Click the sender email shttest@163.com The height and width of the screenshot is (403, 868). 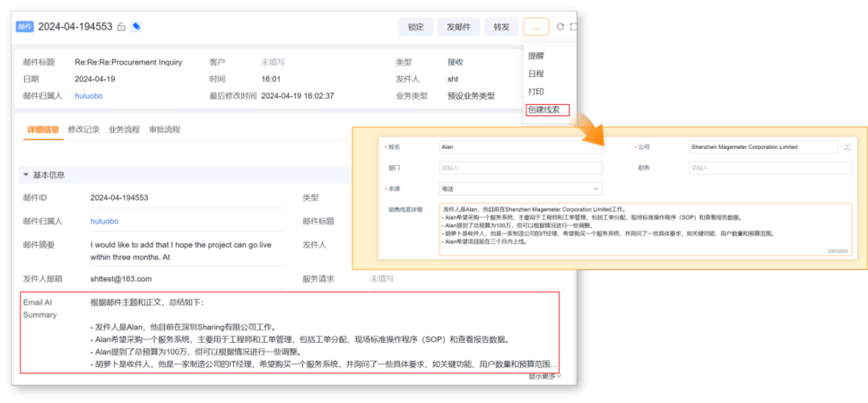pos(121,279)
